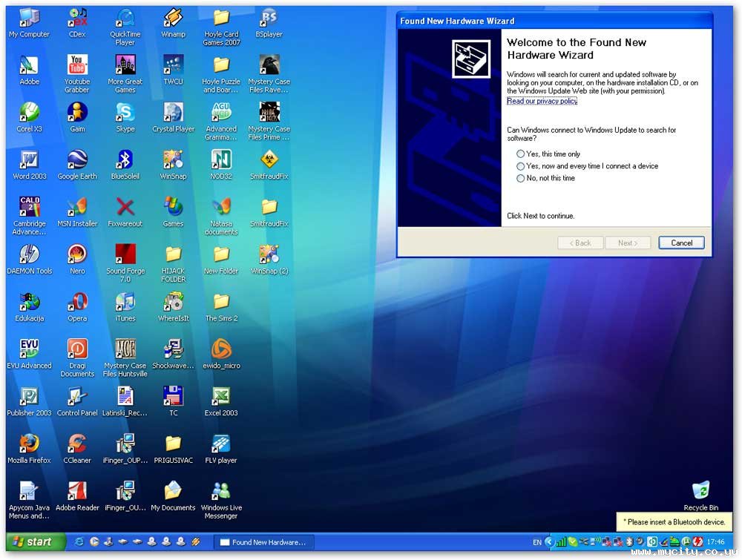Open the Fixwareout shortcut

(x=125, y=212)
